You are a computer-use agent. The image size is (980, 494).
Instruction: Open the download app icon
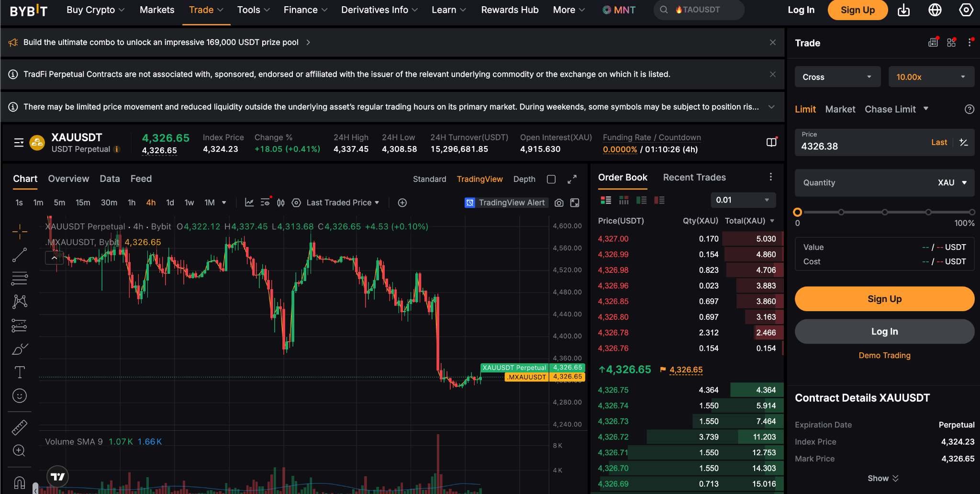[903, 10]
